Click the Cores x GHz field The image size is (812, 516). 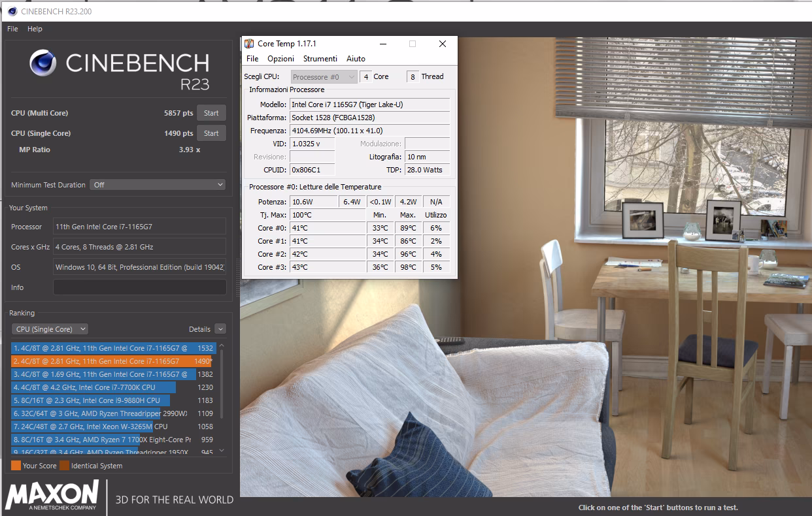click(x=139, y=247)
